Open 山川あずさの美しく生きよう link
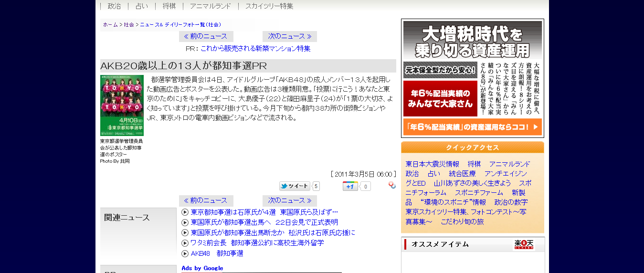644x273 pixels. pyautogui.click(x=473, y=183)
